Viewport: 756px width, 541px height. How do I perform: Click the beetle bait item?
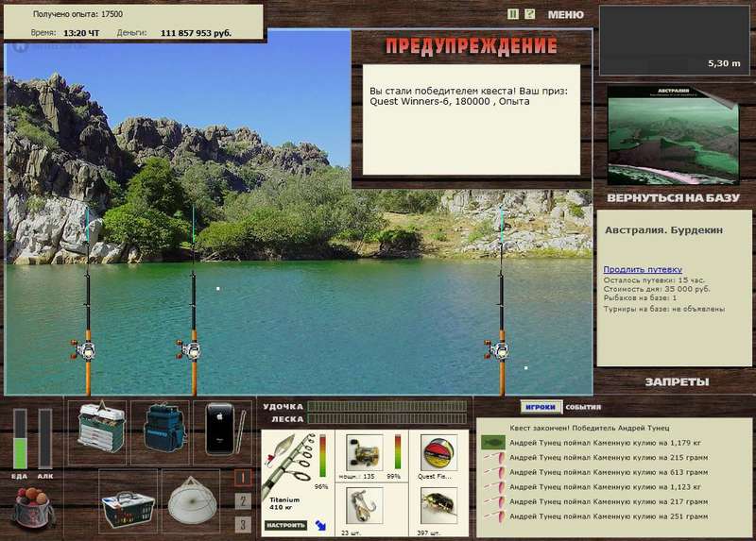pyautogui.click(x=438, y=506)
